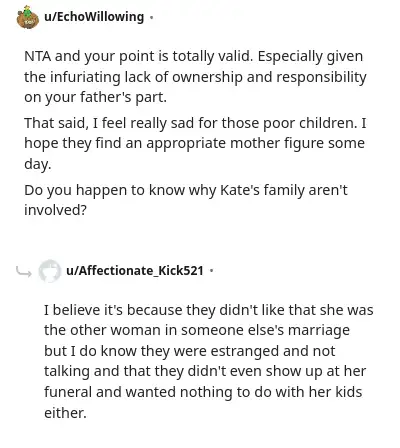Viewport: 400px width, 448px height.
Task: Click the reply line starting "I believe it's"
Action: [x=209, y=310]
